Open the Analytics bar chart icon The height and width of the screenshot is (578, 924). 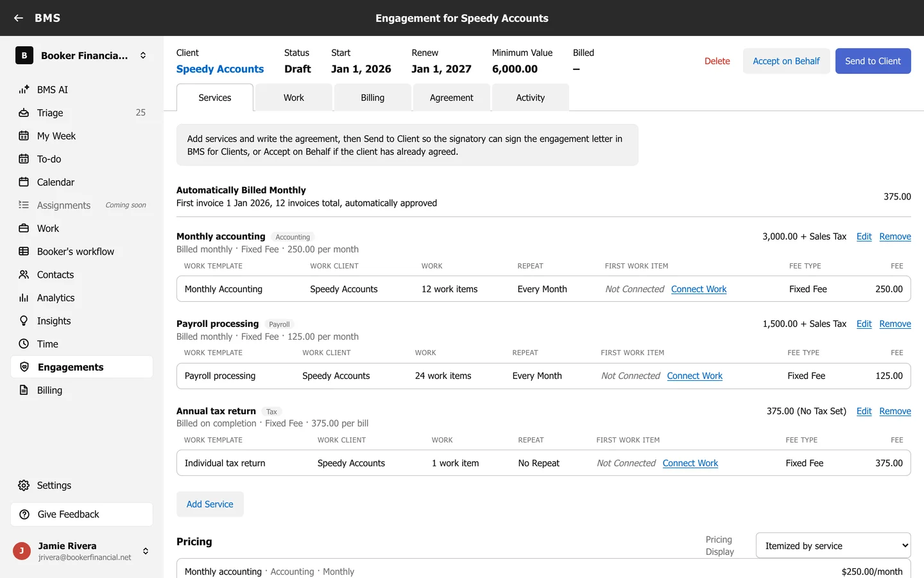tap(24, 298)
